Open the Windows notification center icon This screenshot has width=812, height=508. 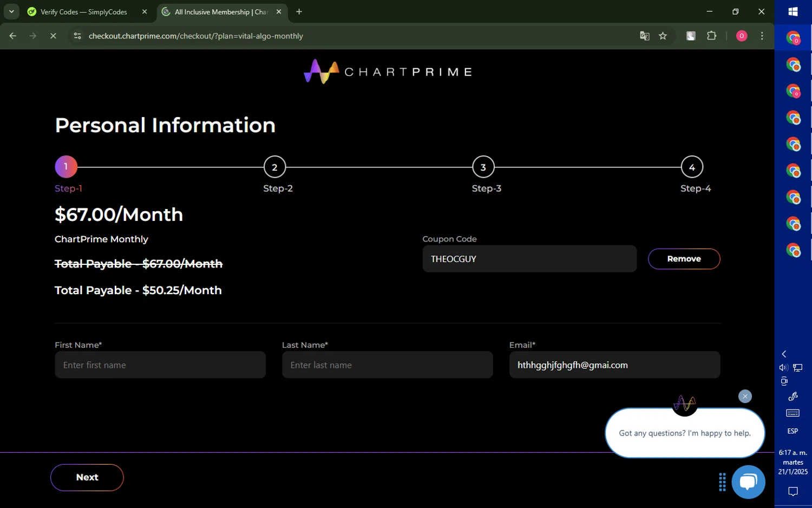[x=793, y=492]
